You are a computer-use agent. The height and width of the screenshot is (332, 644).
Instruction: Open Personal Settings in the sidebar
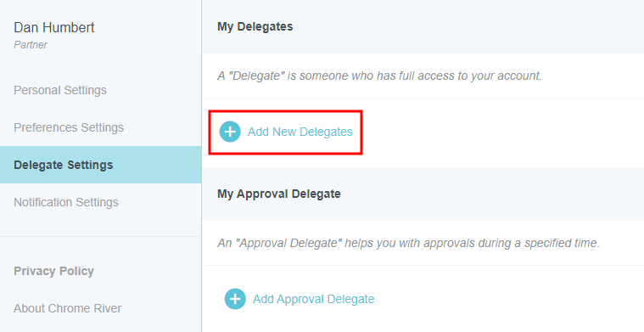click(x=60, y=90)
